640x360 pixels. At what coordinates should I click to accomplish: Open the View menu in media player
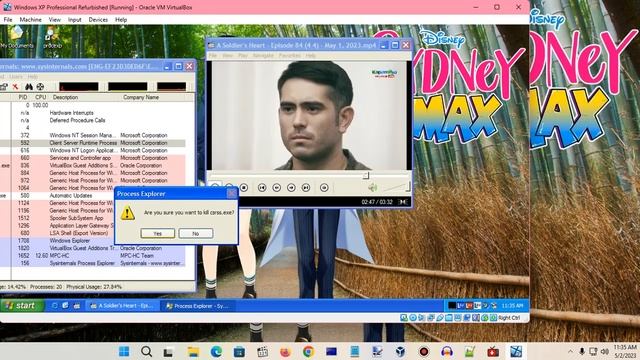coord(228,55)
